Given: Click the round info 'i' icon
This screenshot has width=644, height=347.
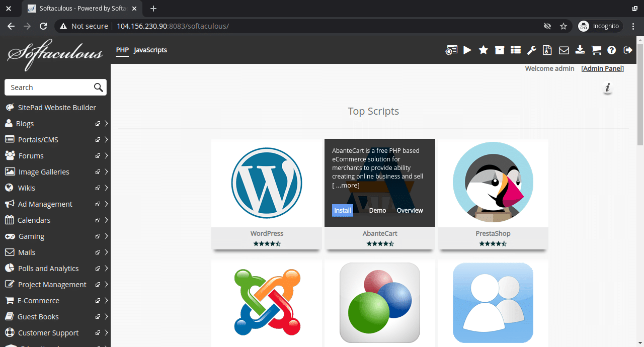Looking at the screenshot, I should click(607, 88).
